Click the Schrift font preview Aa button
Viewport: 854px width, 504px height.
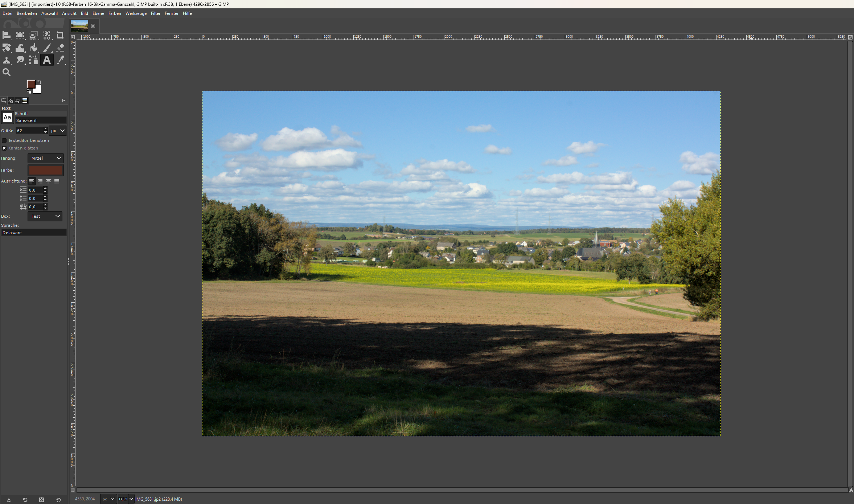(x=7, y=118)
